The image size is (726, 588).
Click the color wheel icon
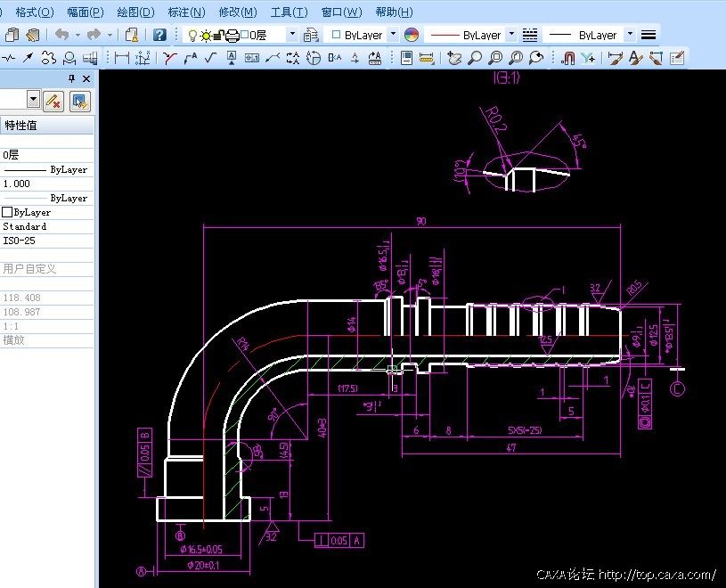point(412,35)
